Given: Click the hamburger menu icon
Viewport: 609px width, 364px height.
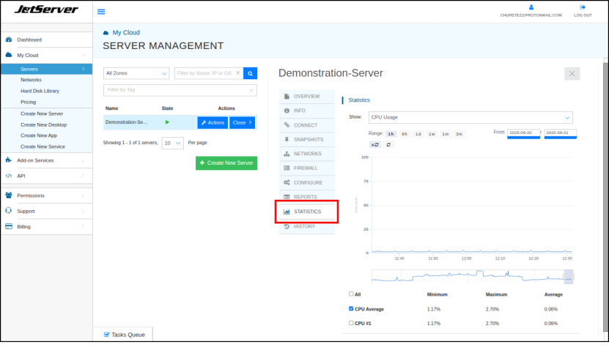Looking at the screenshot, I should tap(101, 12).
